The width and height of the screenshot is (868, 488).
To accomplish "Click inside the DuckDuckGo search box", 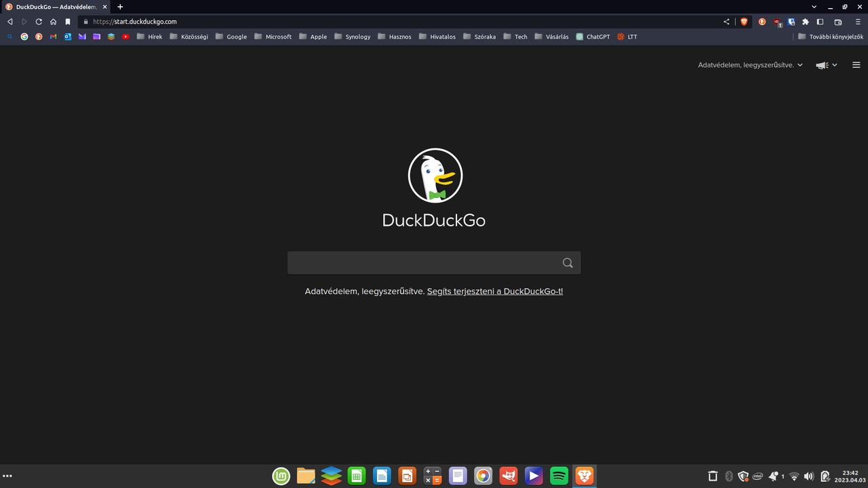I will click(x=420, y=262).
